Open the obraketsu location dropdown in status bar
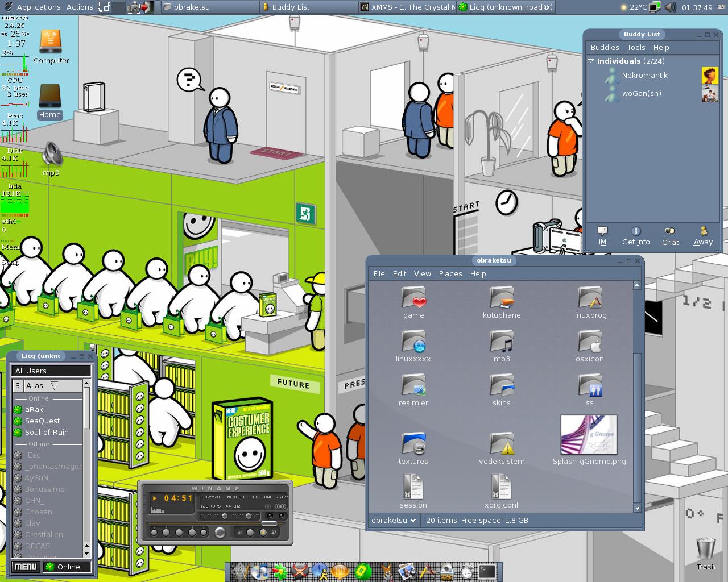 tap(394, 520)
